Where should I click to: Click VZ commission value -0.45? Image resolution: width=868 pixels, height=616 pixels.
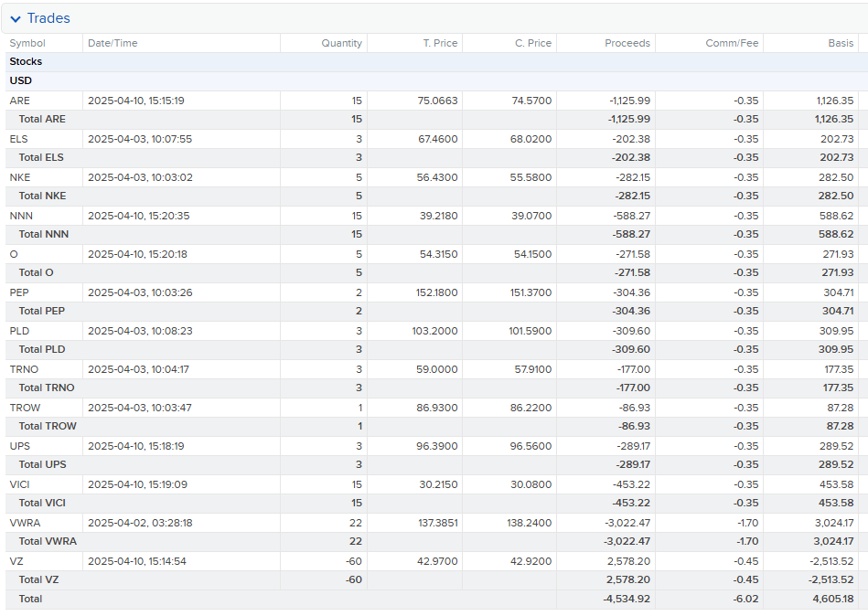[746, 561]
